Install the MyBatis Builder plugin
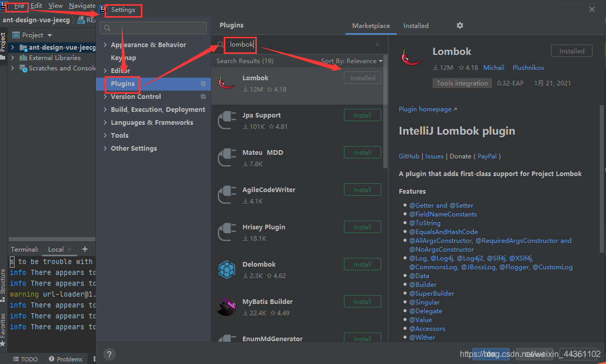This screenshot has width=606, height=364. (363, 302)
